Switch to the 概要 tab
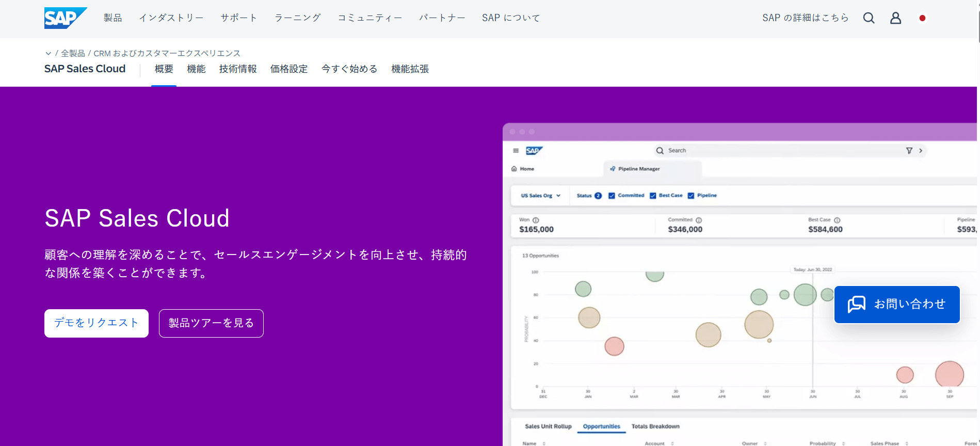980x446 pixels. (164, 69)
